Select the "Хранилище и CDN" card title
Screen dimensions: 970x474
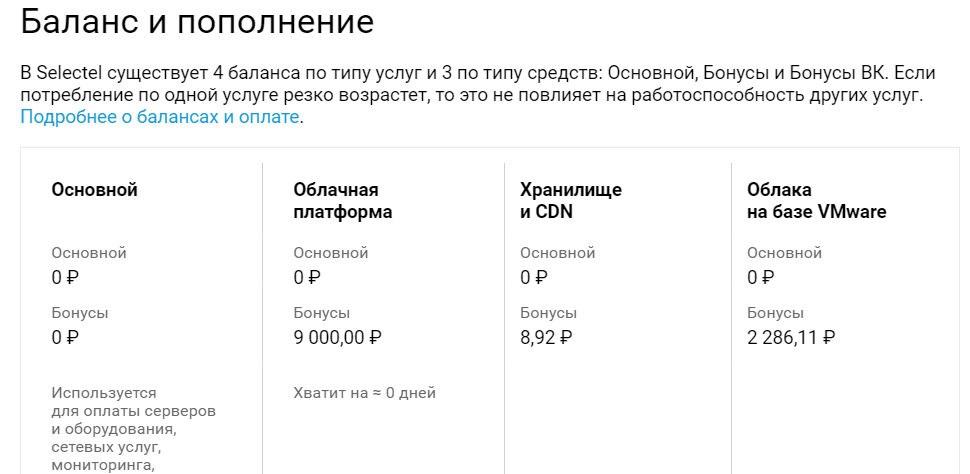point(571,201)
